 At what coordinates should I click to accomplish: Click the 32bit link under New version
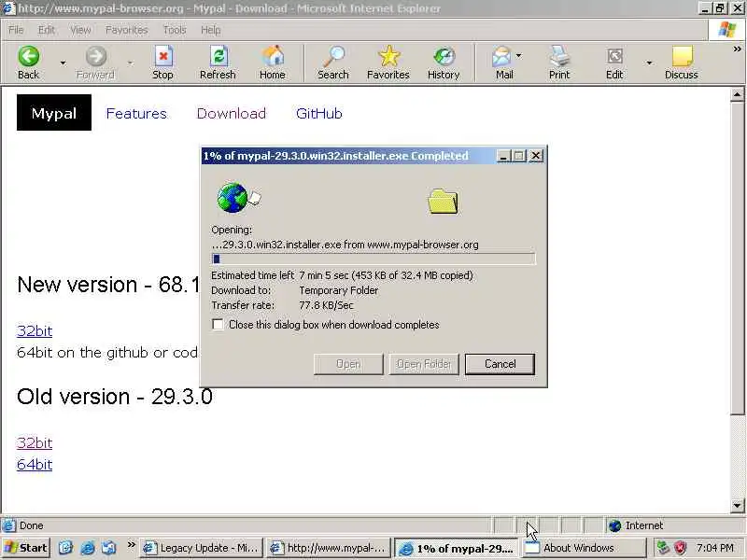click(x=35, y=330)
